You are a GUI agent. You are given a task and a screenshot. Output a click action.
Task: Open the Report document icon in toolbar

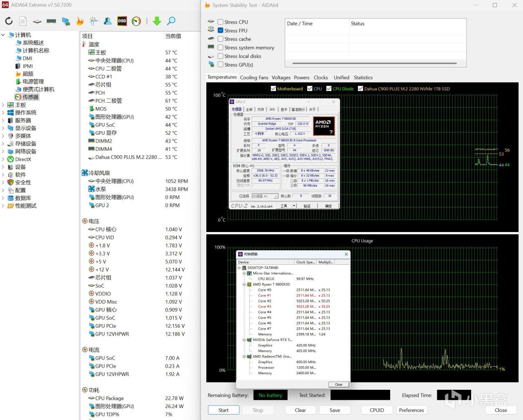23,21
